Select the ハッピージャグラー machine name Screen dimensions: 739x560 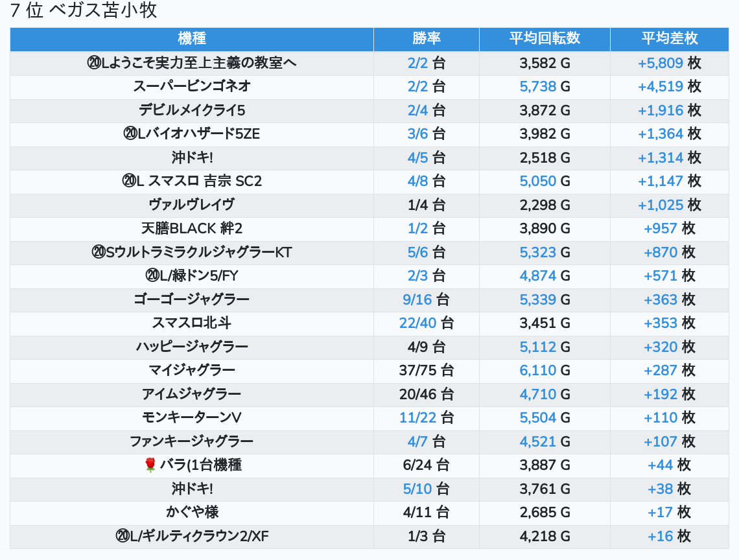tap(192, 347)
